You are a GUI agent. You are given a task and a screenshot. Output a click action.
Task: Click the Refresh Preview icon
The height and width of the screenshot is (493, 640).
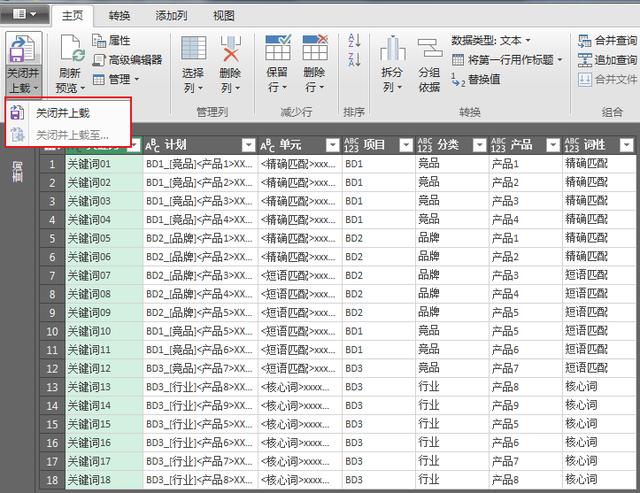[x=72, y=49]
